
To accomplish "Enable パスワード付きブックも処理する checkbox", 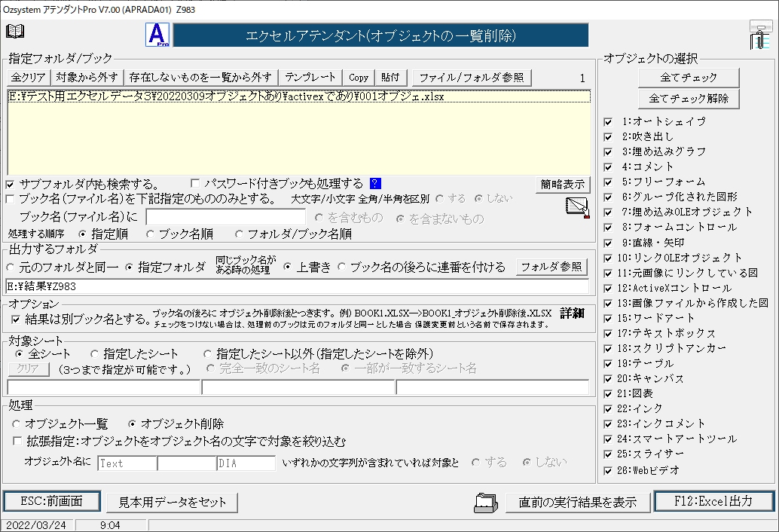I will (195, 184).
